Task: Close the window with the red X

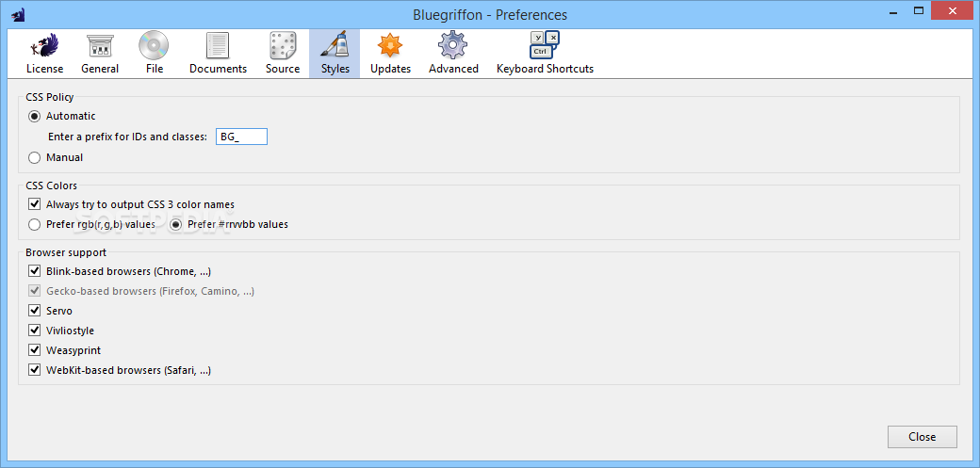Action: click(952, 10)
